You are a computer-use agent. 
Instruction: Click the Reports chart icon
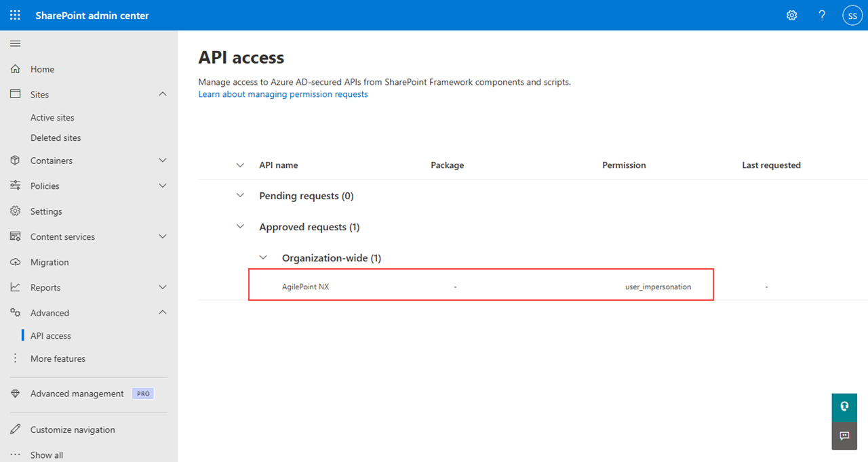coord(15,287)
